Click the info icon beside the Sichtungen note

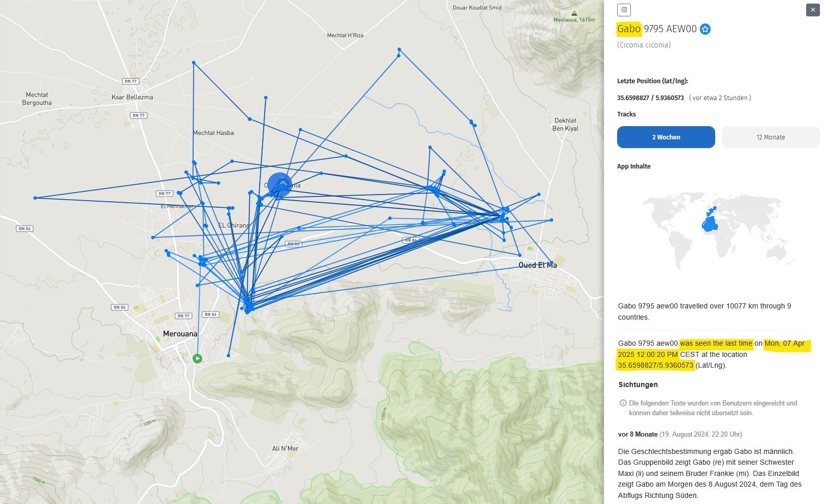[623, 403]
